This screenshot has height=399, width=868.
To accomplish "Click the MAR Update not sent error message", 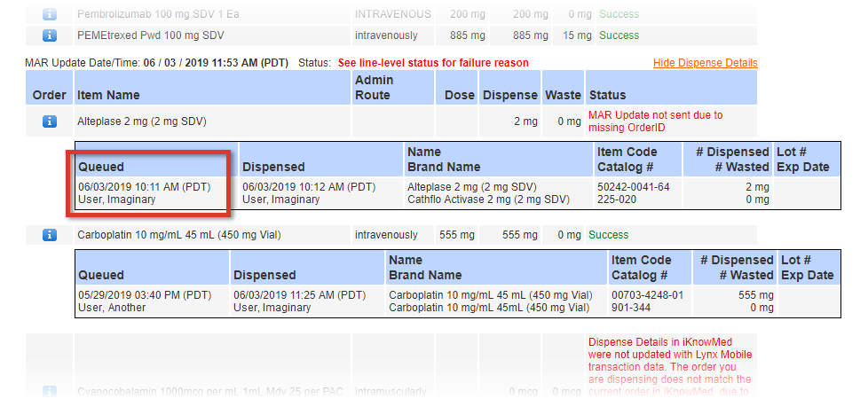I will coord(656,121).
